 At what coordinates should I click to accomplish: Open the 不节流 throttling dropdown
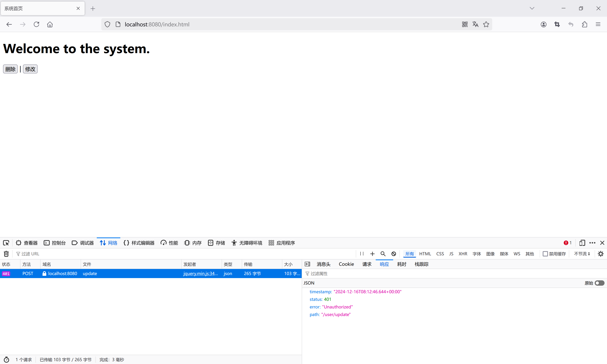582,254
